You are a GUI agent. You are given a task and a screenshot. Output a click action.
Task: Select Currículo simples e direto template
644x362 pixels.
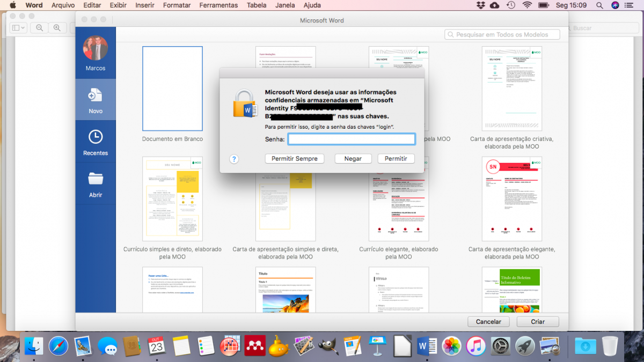tap(172, 198)
